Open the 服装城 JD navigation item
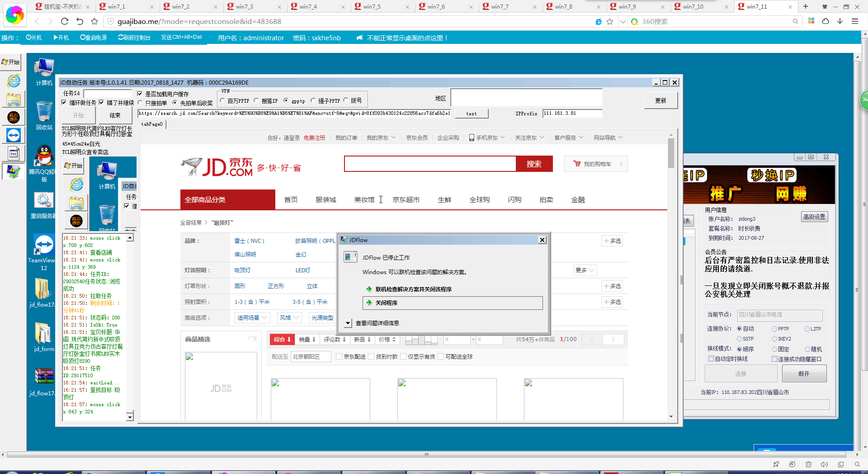 pyautogui.click(x=326, y=200)
